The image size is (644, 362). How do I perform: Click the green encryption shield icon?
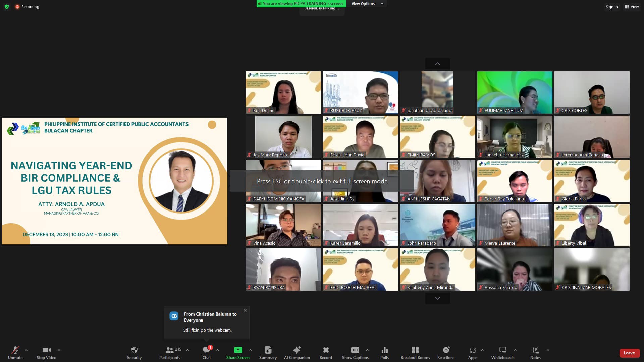(7, 7)
